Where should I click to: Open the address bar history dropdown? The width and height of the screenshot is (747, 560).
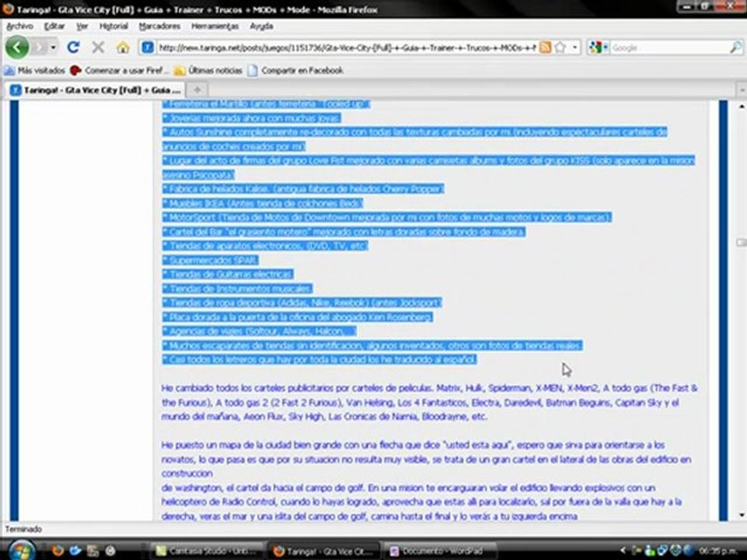point(574,47)
